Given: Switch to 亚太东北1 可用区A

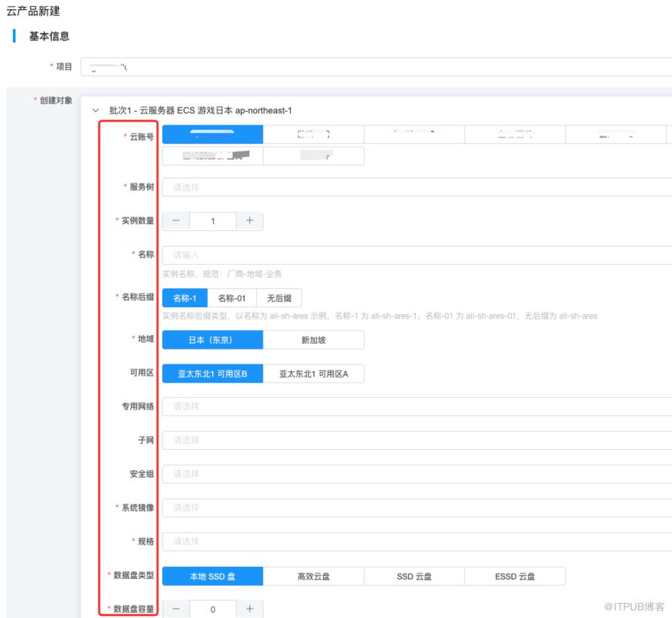Looking at the screenshot, I should (313, 374).
